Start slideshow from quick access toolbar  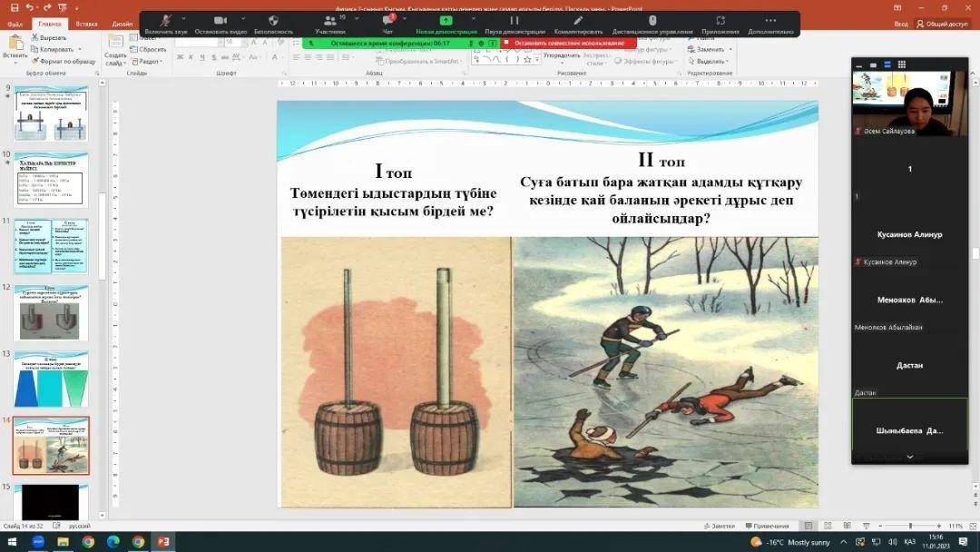coord(62,7)
